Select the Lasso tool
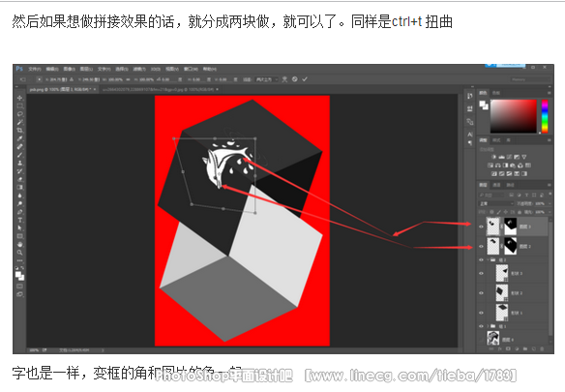Viewport: 565px width, 392px height. pyautogui.click(x=19, y=114)
